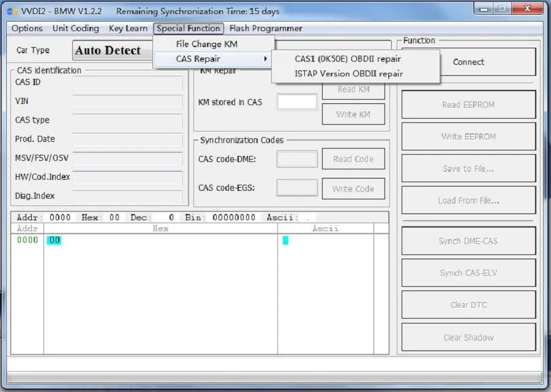Click the CAS ID field
This screenshot has height=392, width=551.
(x=127, y=83)
